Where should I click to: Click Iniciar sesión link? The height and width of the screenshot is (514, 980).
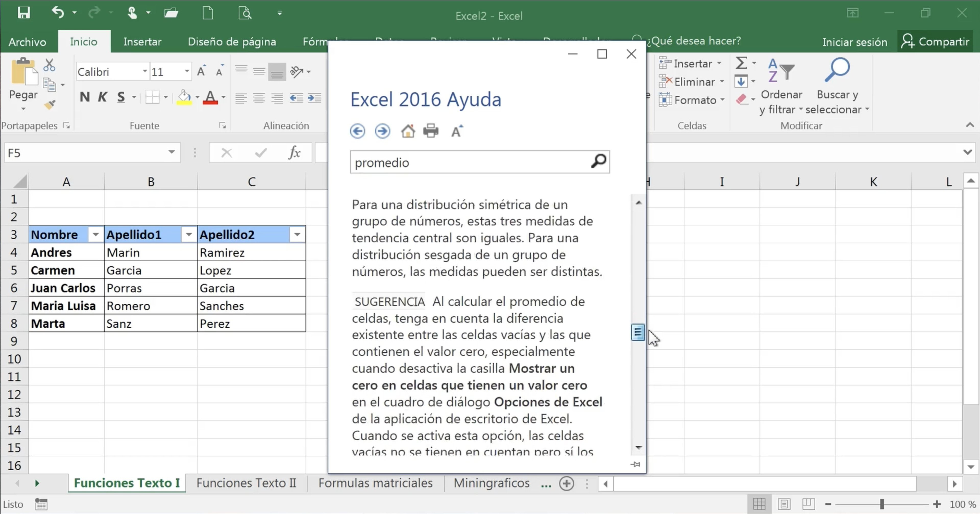[854, 42]
